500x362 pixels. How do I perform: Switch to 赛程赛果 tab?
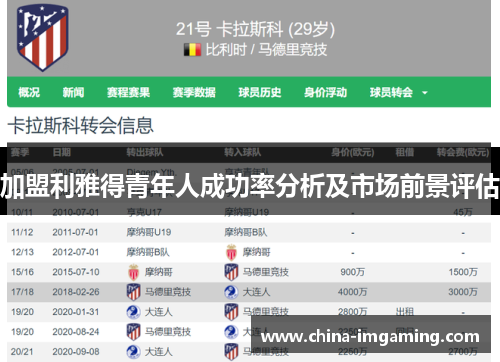pyautogui.click(x=128, y=92)
